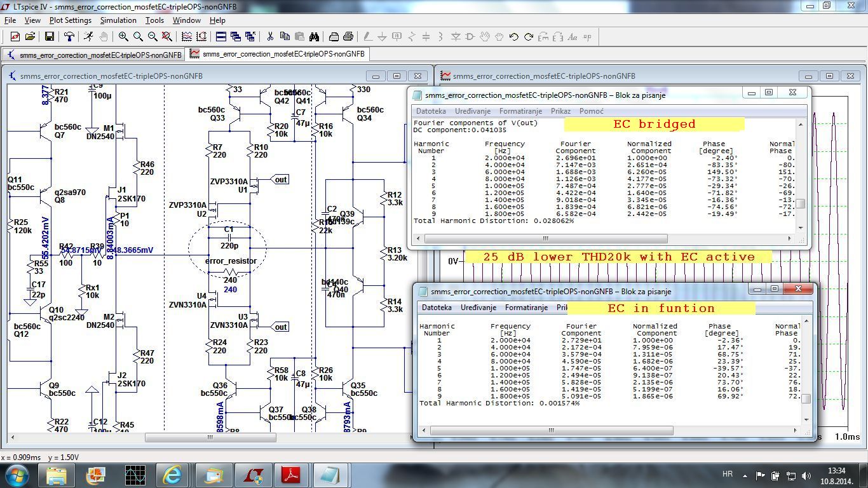The width and height of the screenshot is (868, 488).
Task: Open the Help menu
Action: point(217,20)
